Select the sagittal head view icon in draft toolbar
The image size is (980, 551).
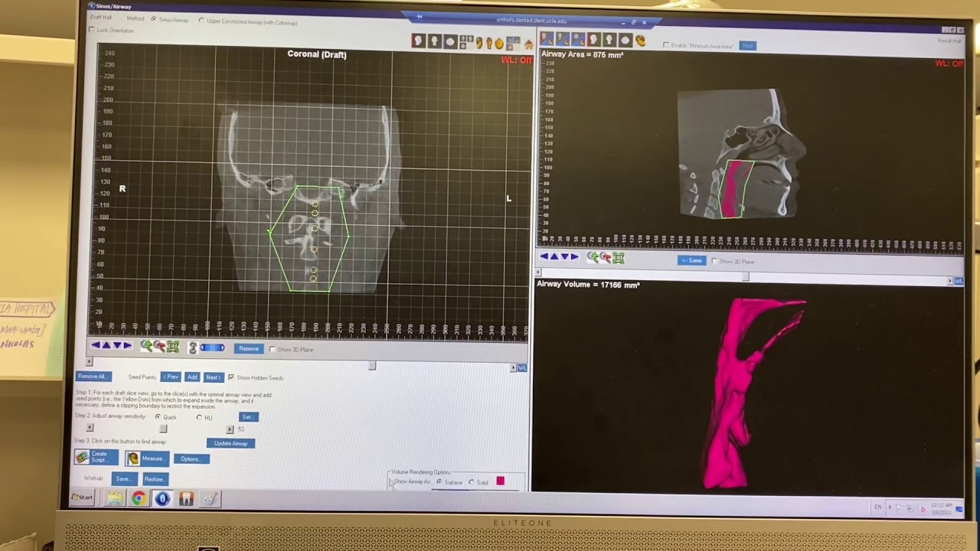[x=419, y=41]
